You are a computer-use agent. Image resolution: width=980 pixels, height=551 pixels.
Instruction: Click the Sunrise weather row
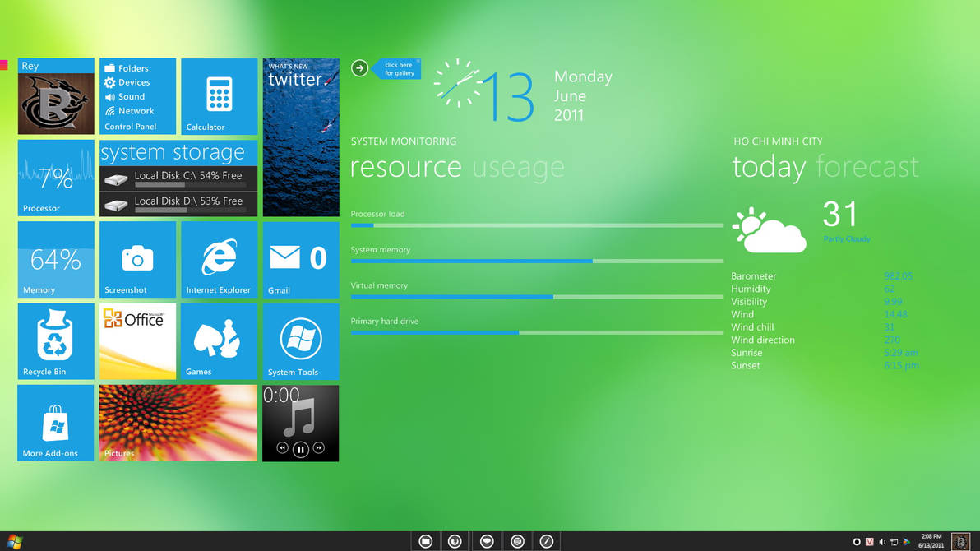pyautogui.click(x=825, y=353)
